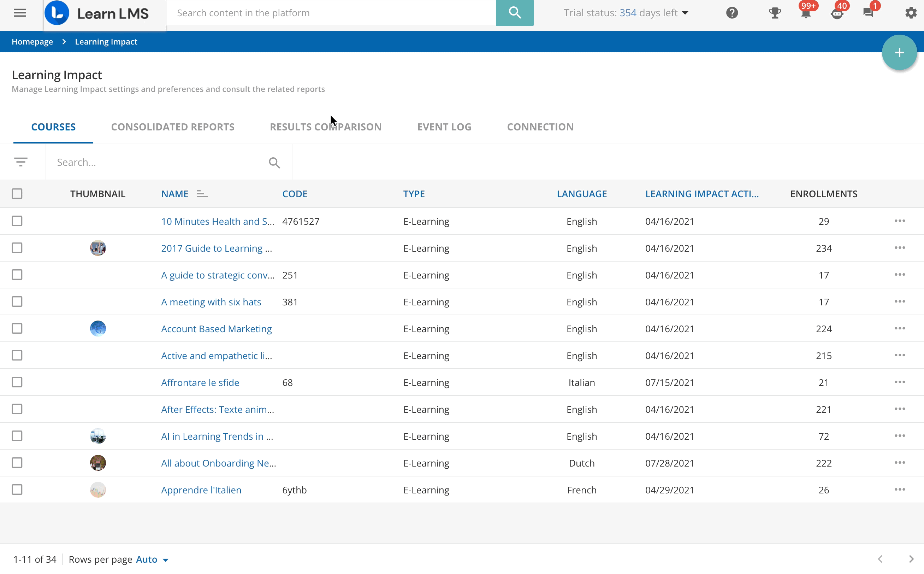The height and width of the screenshot is (574, 924).
Task: Open actions menu for Account Based Marketing
Action: click(x=899, y=328)
